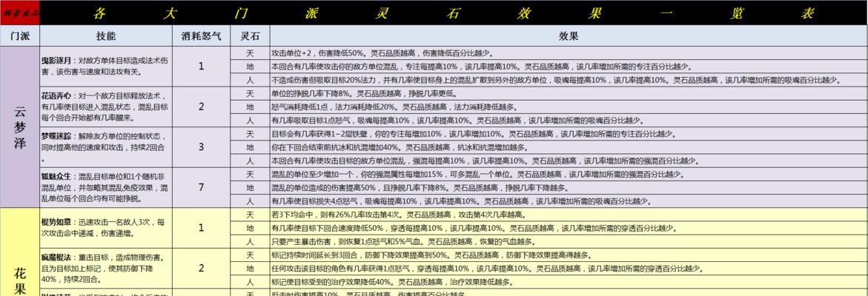Click 地 cell beside 抗冰和抗混增加40%

click(250, 147)
